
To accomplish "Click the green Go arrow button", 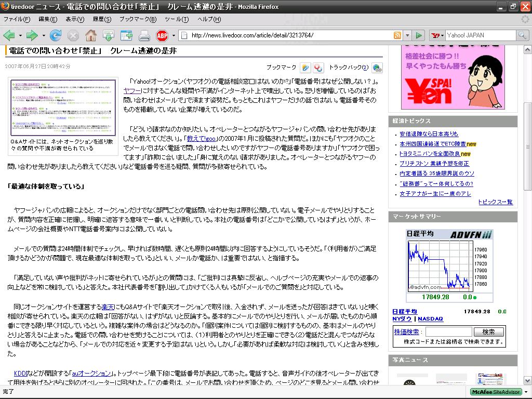I will coord(419,35).
